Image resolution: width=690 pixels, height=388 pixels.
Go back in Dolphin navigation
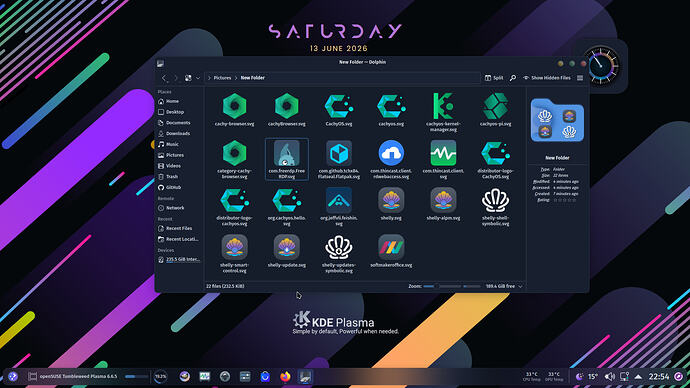(164, 78)
